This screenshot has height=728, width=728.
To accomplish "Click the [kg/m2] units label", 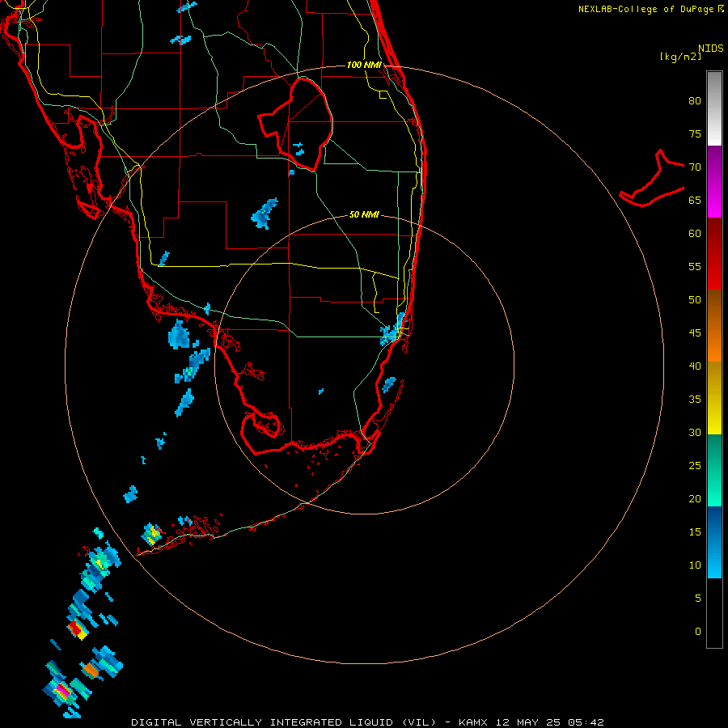I will [680, 57].
